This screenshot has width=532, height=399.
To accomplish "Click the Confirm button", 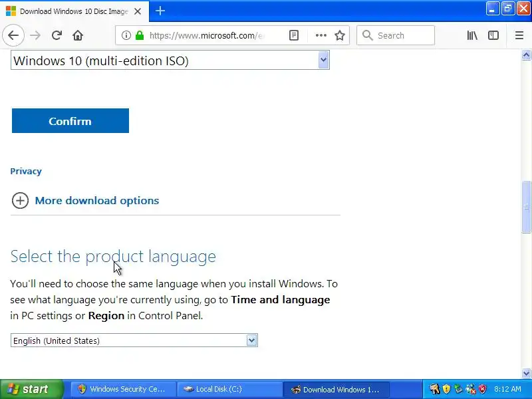I will (70, 121).
